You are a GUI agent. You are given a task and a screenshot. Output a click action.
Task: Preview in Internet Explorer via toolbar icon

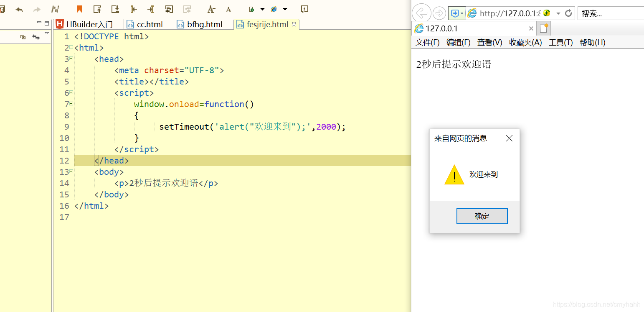click(x=274, y=9)
